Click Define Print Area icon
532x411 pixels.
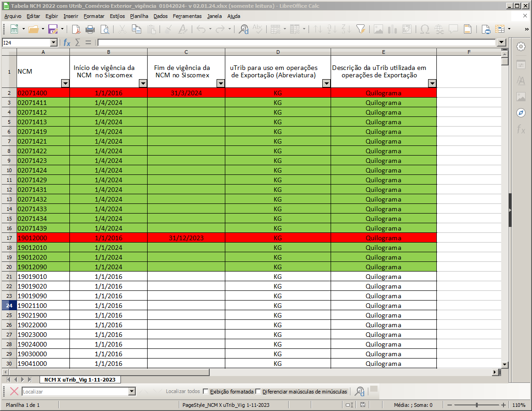pyautogui.click(x=486, y=29)
